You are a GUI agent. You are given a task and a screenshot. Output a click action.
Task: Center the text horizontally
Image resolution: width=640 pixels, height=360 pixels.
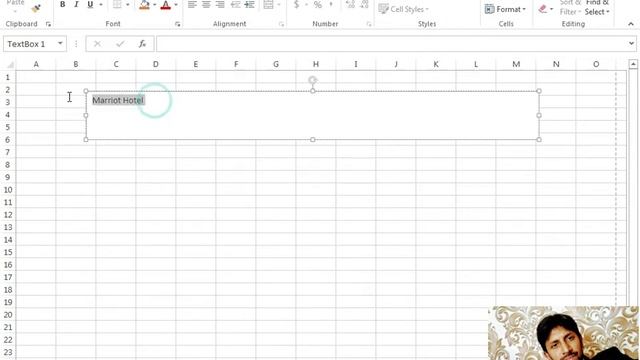(x=206, y=4)
